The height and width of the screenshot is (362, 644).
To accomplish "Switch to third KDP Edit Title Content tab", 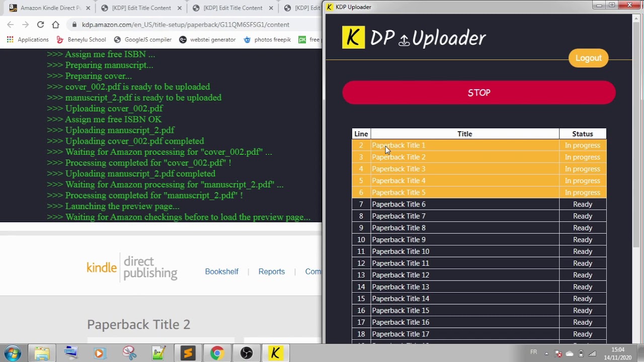I will click(x=302, y=8).
